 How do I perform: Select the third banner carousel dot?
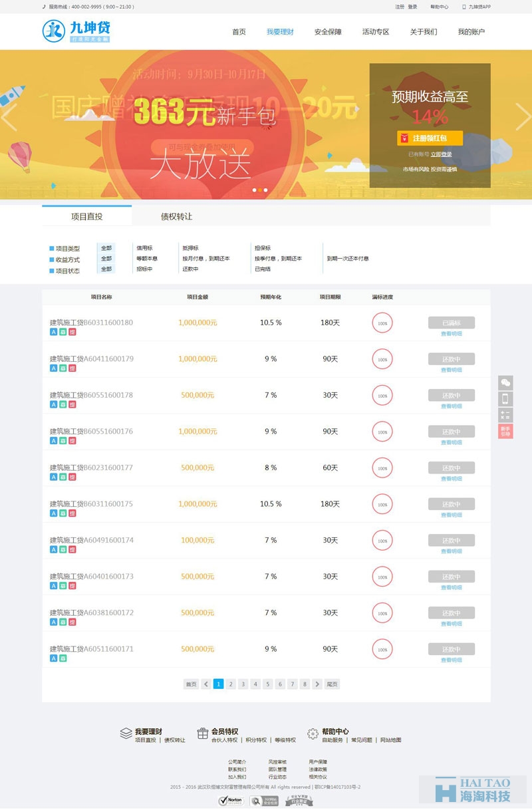(x=265, y=190)
